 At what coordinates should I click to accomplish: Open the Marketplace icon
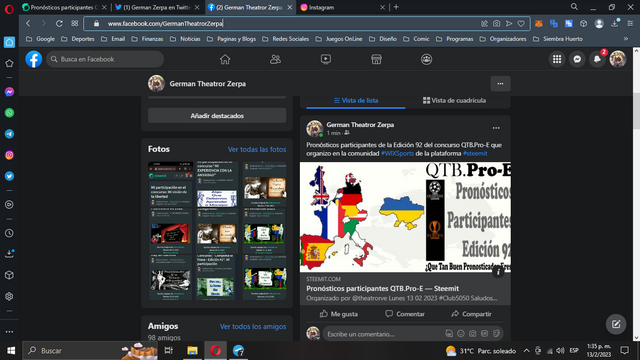376,60
